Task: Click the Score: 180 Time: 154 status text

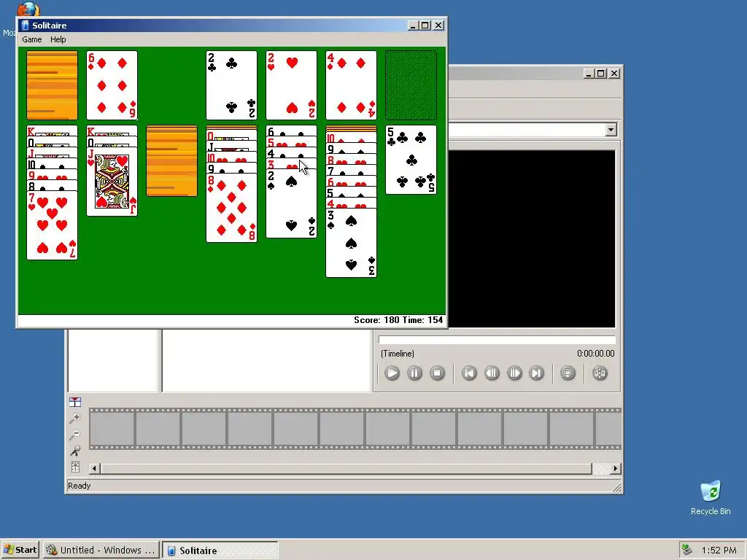Action: 398,320
